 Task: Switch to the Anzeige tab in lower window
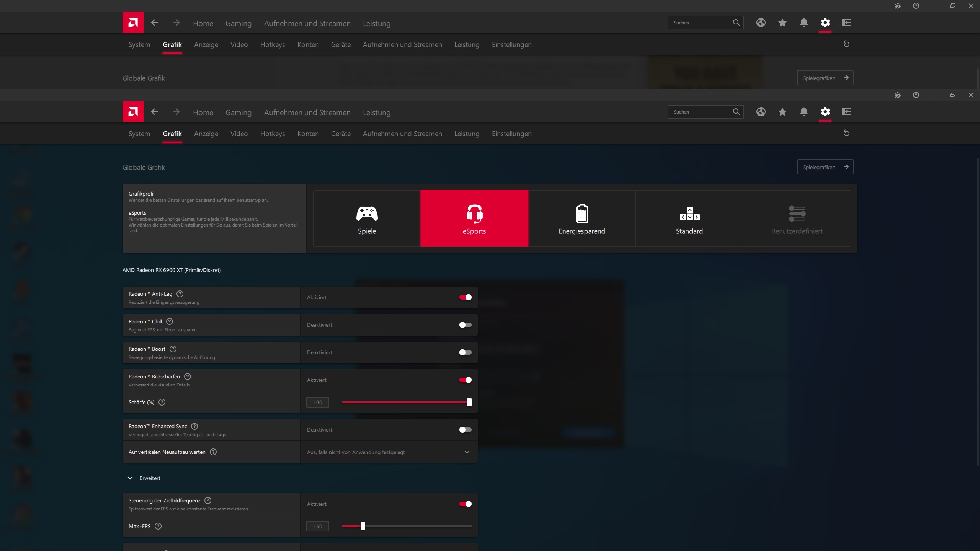[206, 134]
